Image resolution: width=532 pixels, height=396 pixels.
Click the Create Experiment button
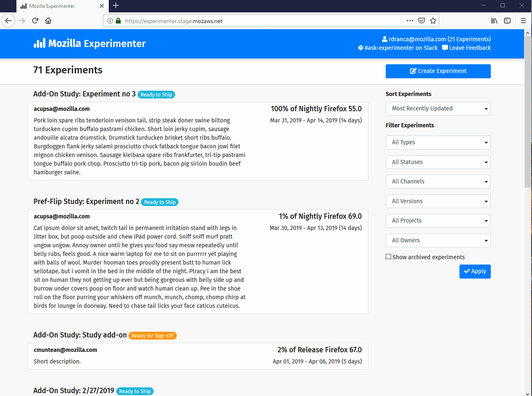click(438, 71)
